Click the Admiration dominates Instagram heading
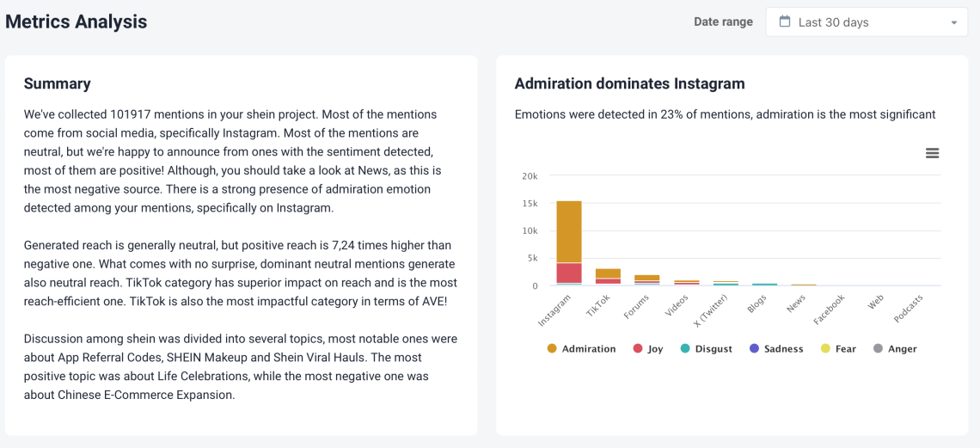 [x=629, y=83]
